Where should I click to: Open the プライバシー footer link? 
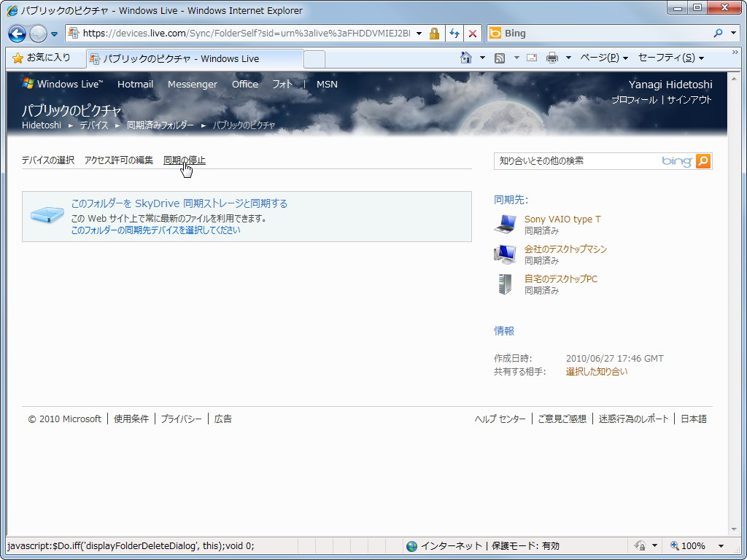pos(181,419)
